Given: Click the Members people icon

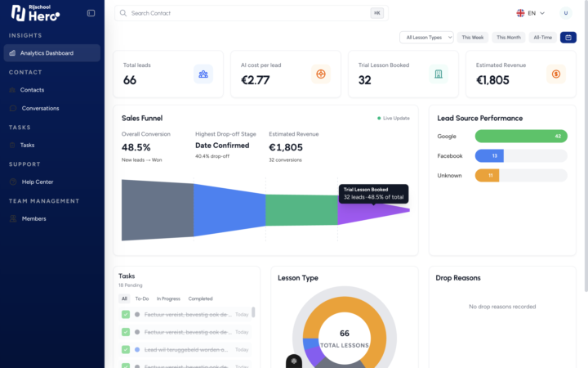Looking at the screenshot, I should pyautogui.click(x=13, y=218).
